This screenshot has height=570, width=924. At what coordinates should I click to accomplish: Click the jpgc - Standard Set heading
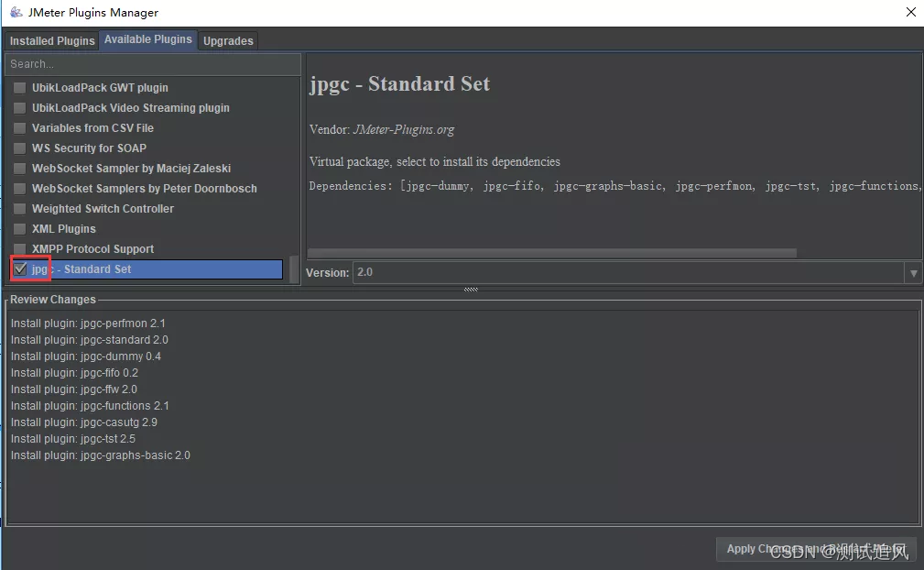coord(399,84)
